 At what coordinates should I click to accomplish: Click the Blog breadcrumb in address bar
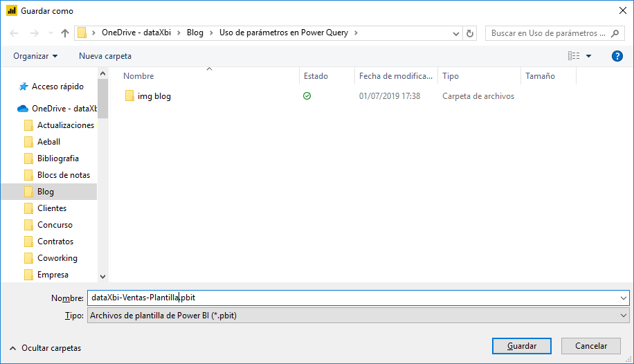pos(195,33)
